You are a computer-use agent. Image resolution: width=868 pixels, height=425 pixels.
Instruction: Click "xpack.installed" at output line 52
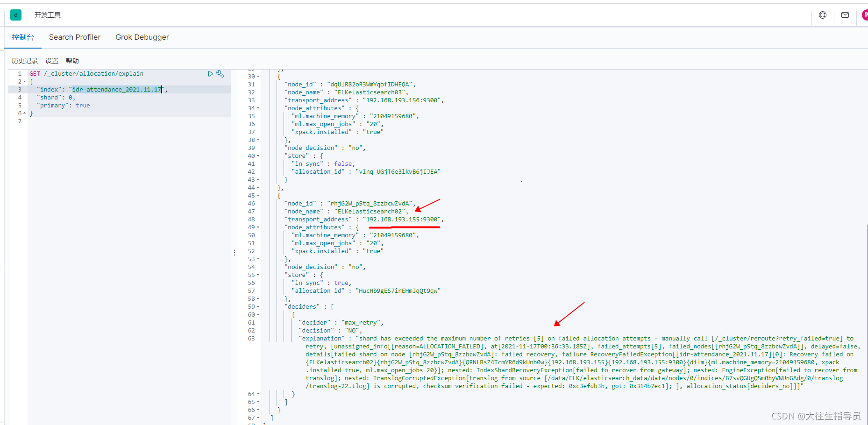coord(321,251)
